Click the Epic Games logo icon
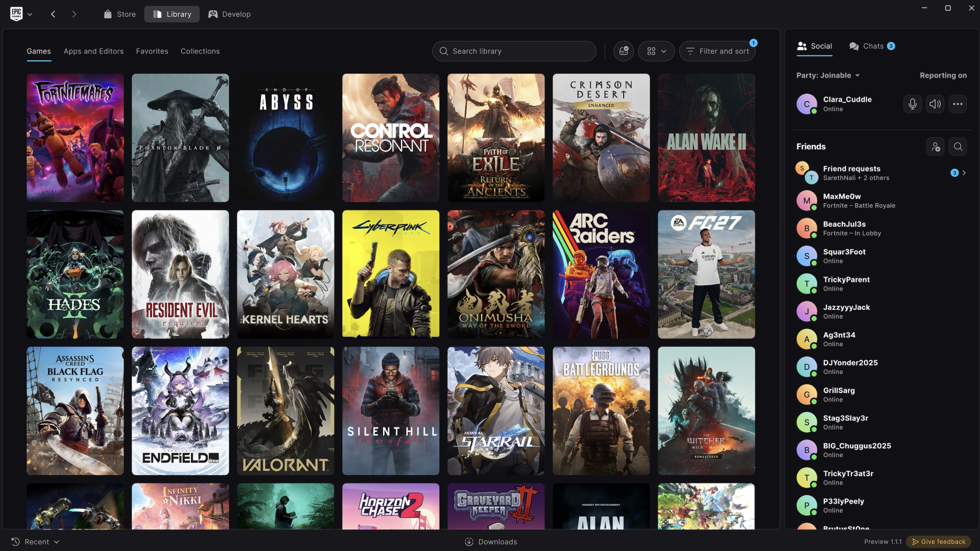The image size is (980, 551). coord(16,14)
